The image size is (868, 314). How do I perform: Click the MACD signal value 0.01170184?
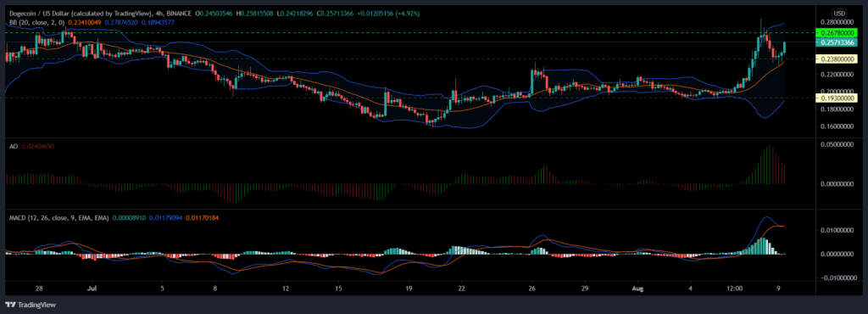pos(202,218)
